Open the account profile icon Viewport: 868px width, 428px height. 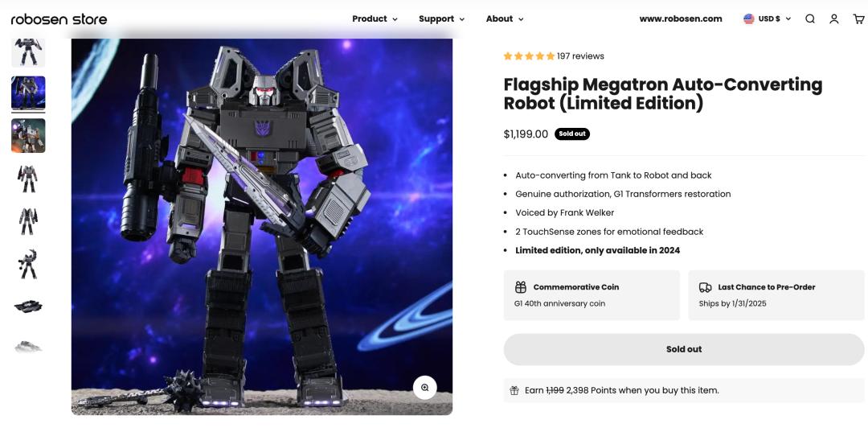(x=834, y=19)
